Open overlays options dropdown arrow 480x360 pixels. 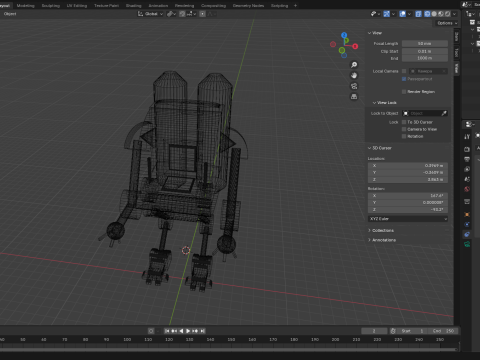click(x=409, y=14)
